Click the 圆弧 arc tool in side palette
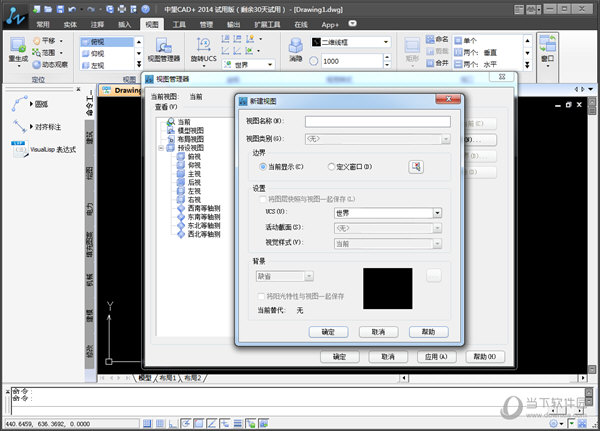Image resolution: width=600 pixels, height=431 pixels. (x=30, y=104)
